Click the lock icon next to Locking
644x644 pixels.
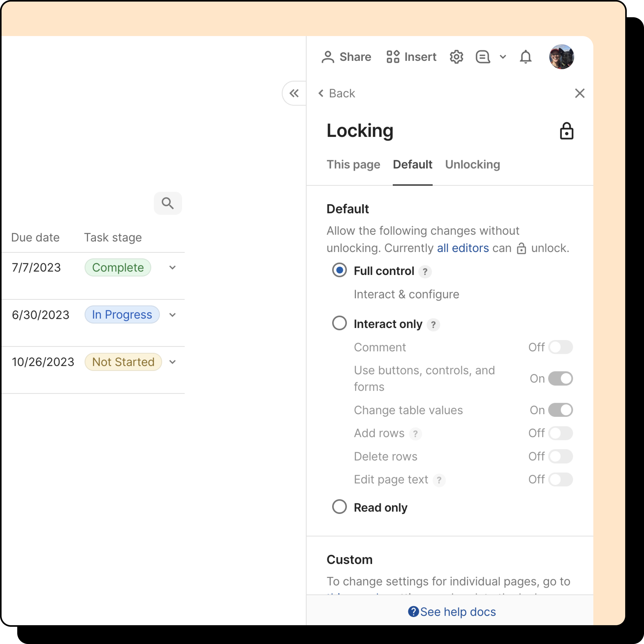tap(567, 131)
